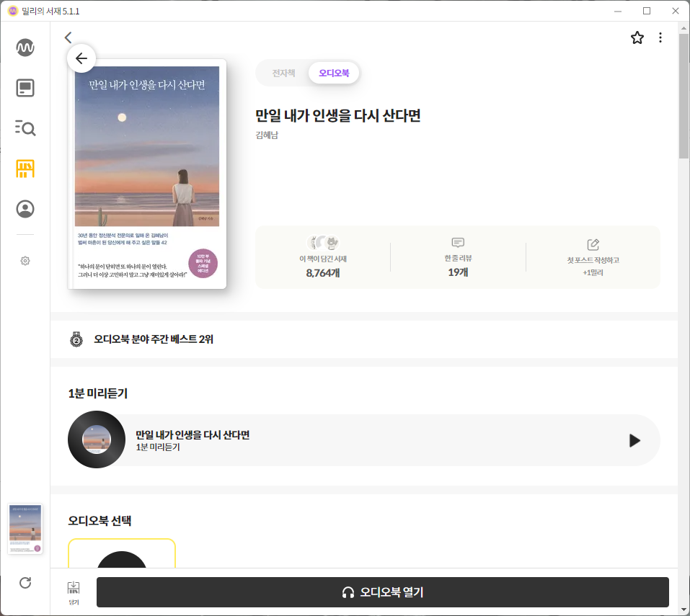View 이 책이 담긴 서재 8,764개
The image size is (690, 616).
pyautogui.click(x=322, y=258)
